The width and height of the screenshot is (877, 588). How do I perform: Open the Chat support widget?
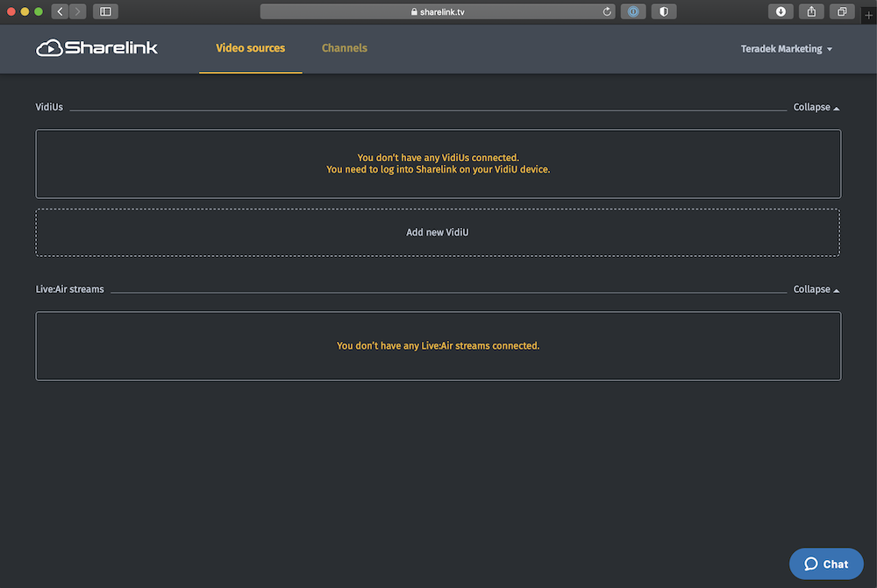coord(826,563)
